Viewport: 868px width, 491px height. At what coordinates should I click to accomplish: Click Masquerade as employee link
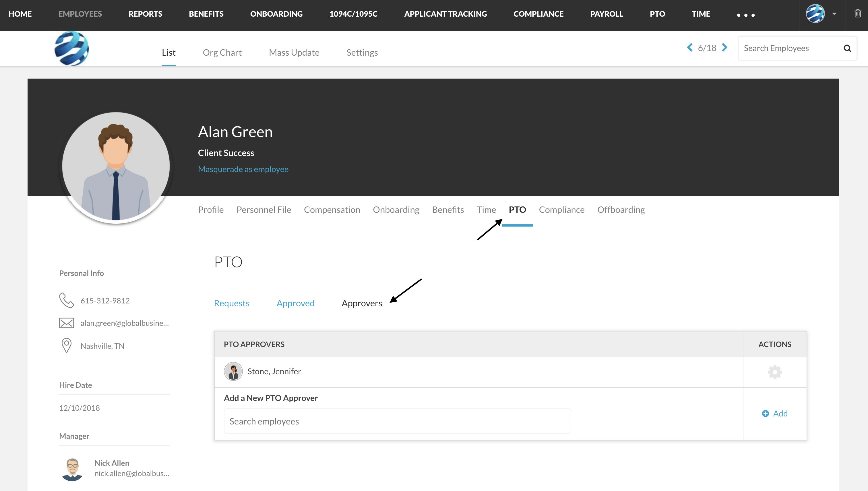tap(243, 169)
